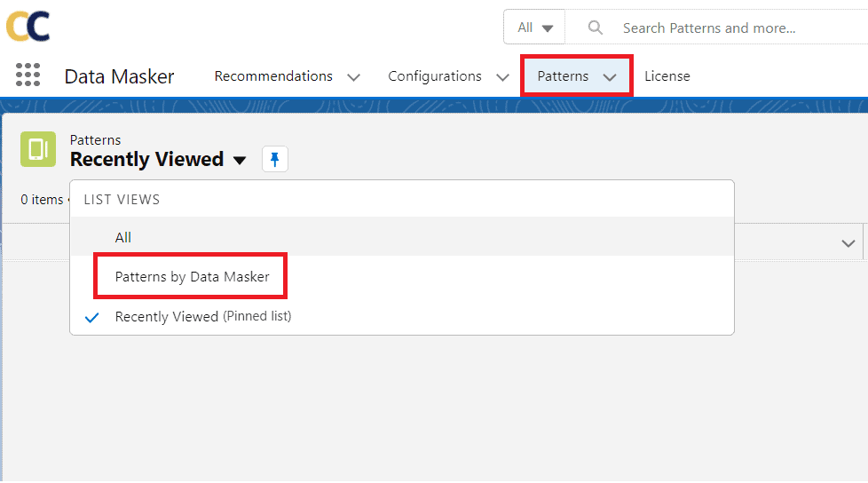Switch to the Configurations tab
The image size is (868, 483).
(435, 76)
